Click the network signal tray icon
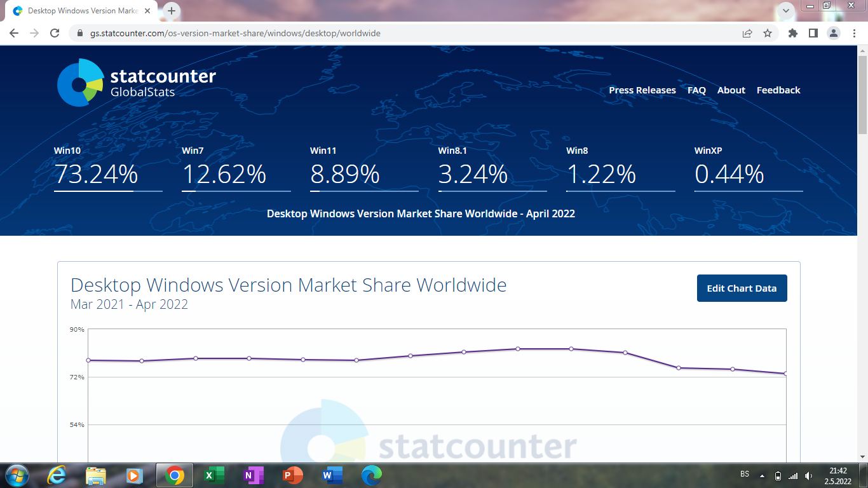The width and height of the screenshot is (868, 488). coord(793,476)
